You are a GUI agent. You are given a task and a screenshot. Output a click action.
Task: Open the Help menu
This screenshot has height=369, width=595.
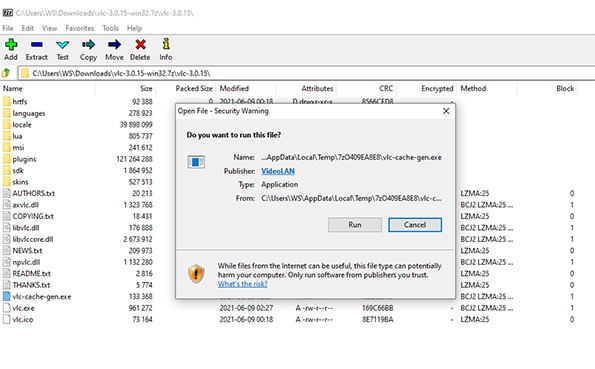click(x=134, y=28)
